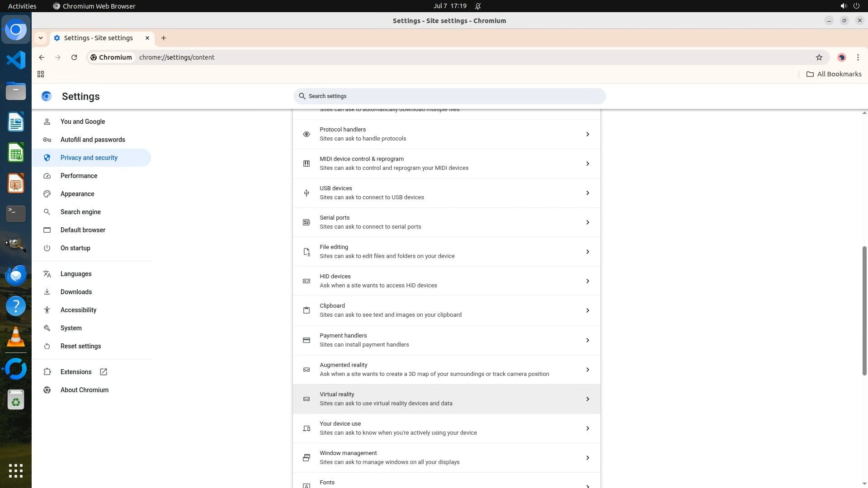Image resolution: width=868 pixels, height=488 pixels.
Task: Click the Search settings input field
Action: point(449,96)
